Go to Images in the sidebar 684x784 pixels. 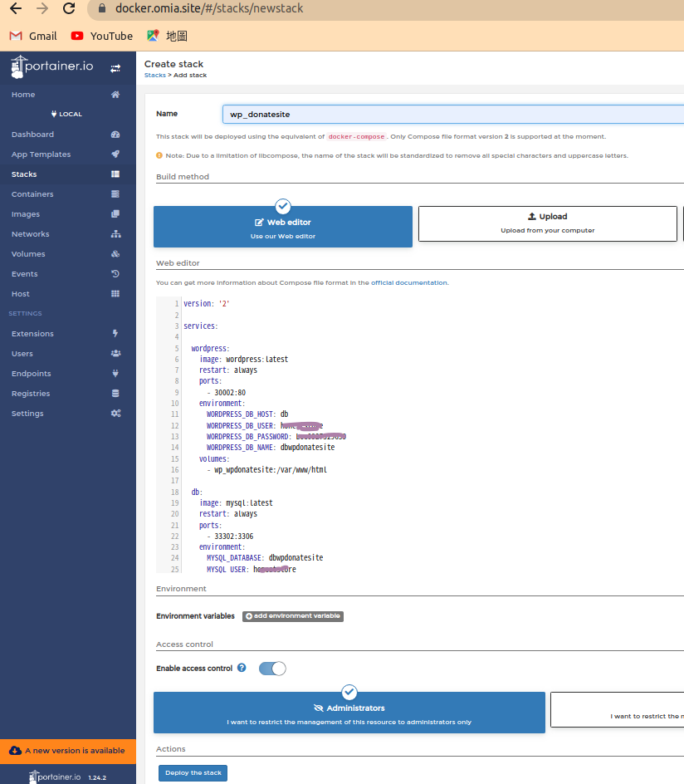(26, 214)
